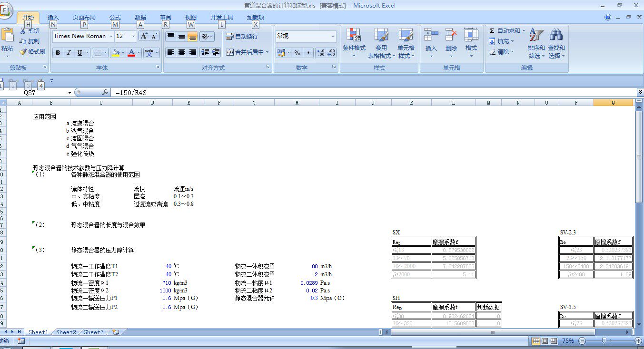Click the increase font size icon

pyautogui.click(x=144, y=36)
